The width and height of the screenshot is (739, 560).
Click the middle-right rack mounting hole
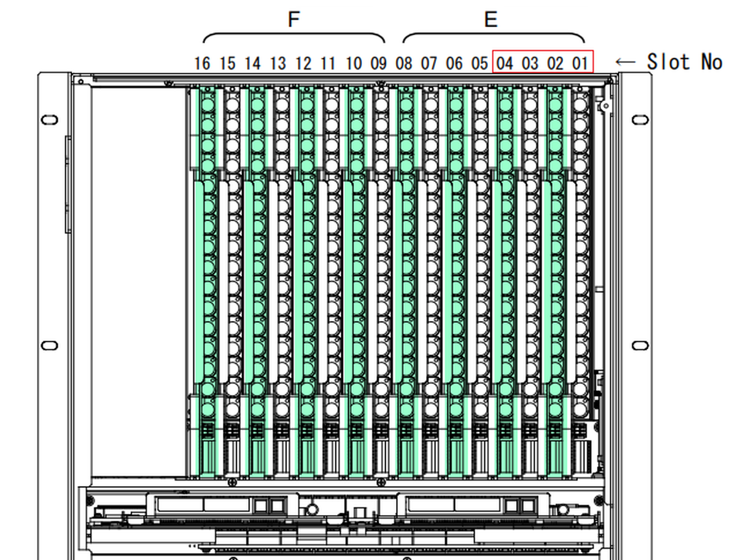(x=640, y=345)
